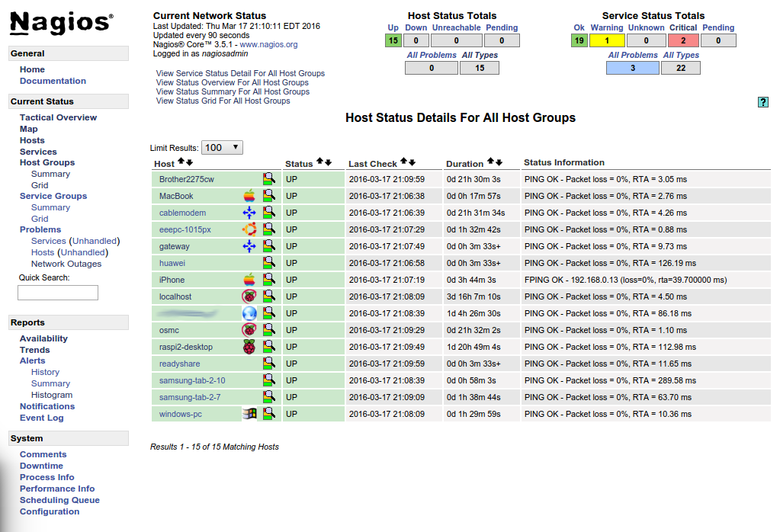780x532 pixels.
Task: Click the services Unknown header link
Action: [646, 28]
